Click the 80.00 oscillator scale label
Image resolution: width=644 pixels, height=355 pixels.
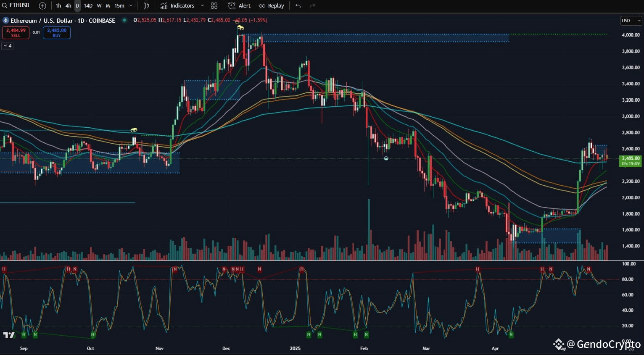[628, 279]
